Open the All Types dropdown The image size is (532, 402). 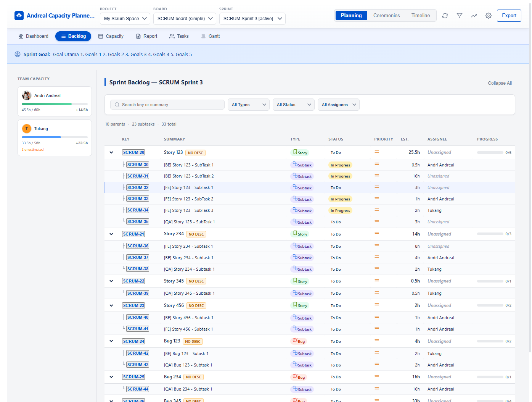pos(248,104)
